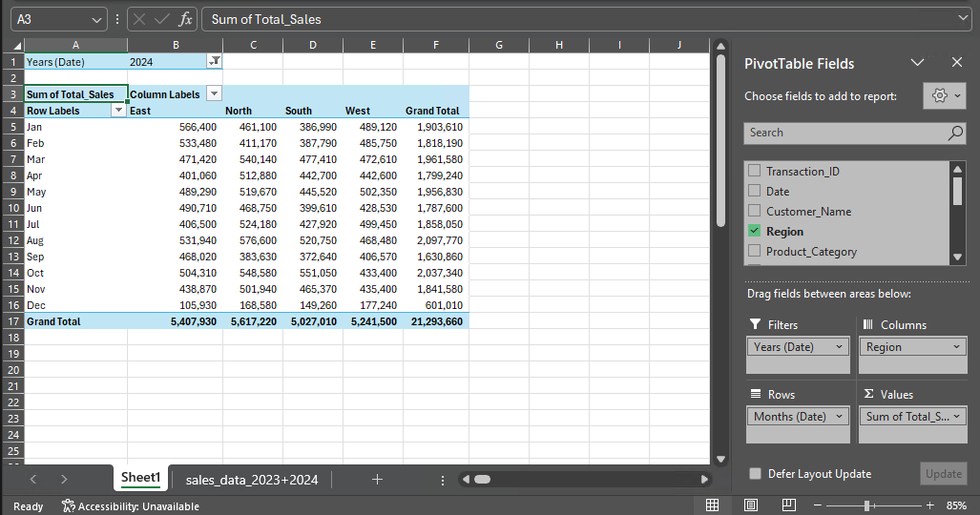Select the Sheet1 tab
This screenshot has width=980, height=515.
tap(140, 478)
